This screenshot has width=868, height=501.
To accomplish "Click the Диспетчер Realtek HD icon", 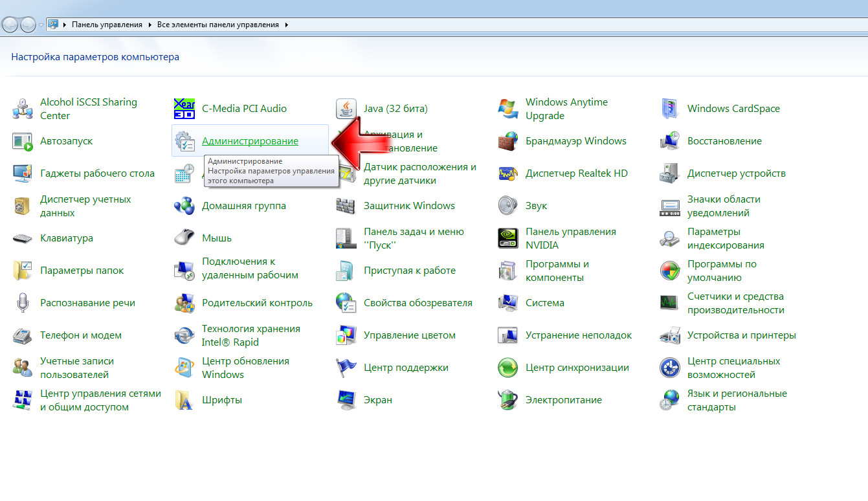I will click(x=508, y=173).
